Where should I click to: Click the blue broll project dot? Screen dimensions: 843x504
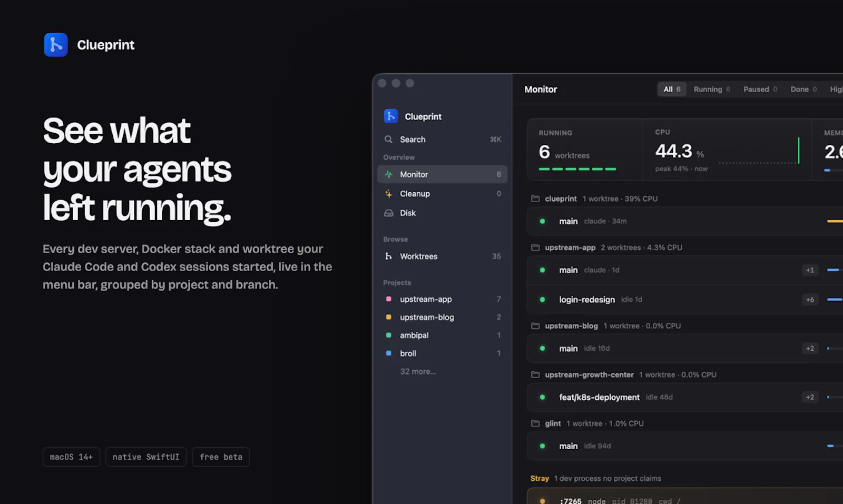coord(389,353)
